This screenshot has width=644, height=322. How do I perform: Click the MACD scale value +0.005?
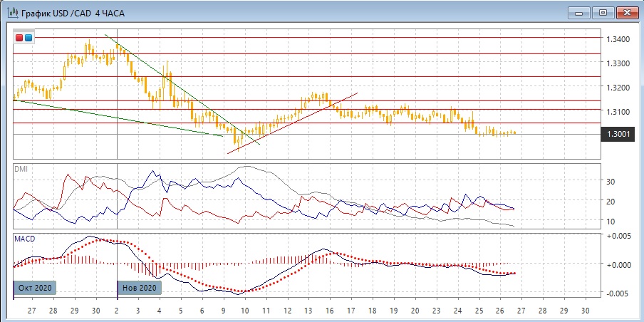pos(617,236)
